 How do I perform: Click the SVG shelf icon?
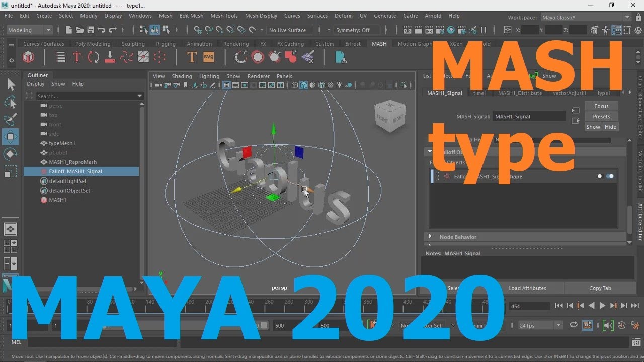pyautogui.click(x=208, y=57)
